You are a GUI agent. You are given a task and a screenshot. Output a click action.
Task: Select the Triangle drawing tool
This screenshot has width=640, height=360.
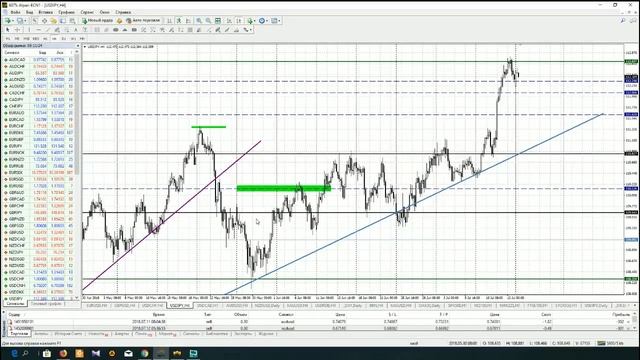(124, 30)
